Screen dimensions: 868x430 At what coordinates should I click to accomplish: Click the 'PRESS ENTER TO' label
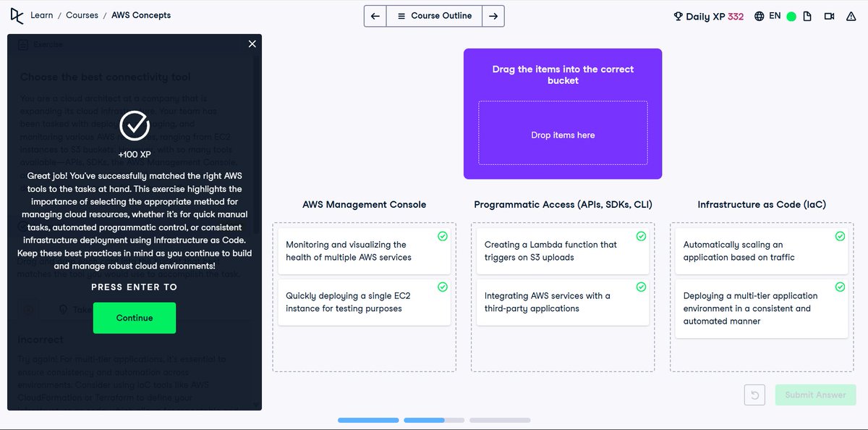point(135,287)
